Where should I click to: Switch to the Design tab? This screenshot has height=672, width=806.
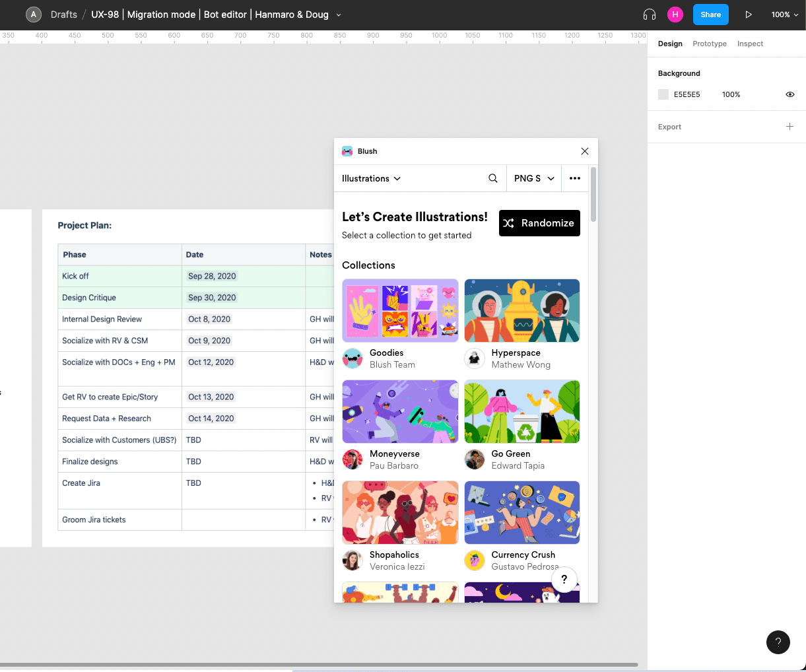tap(670, 44)
